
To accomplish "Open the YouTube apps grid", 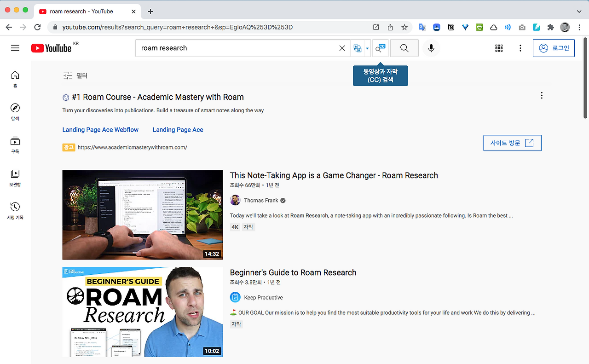I will [499, 48].
